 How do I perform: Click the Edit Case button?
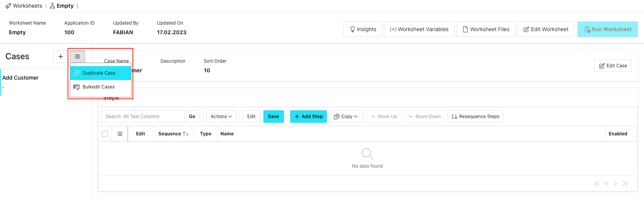[x=613, y=66]
